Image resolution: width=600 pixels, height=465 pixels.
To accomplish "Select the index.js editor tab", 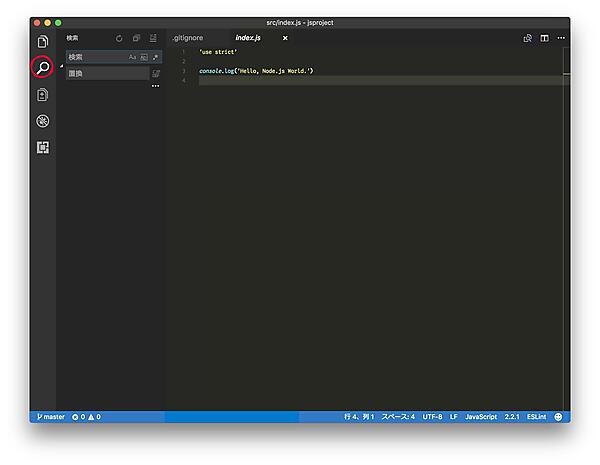I will [x=247, y=38].
